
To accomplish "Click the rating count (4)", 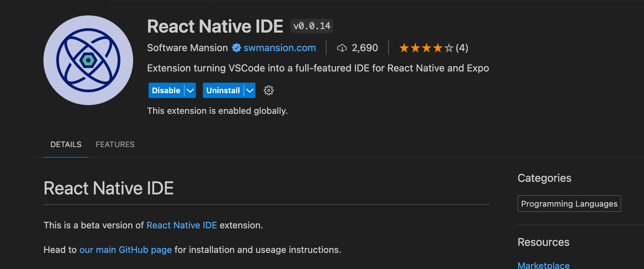I will coord(462,48).
